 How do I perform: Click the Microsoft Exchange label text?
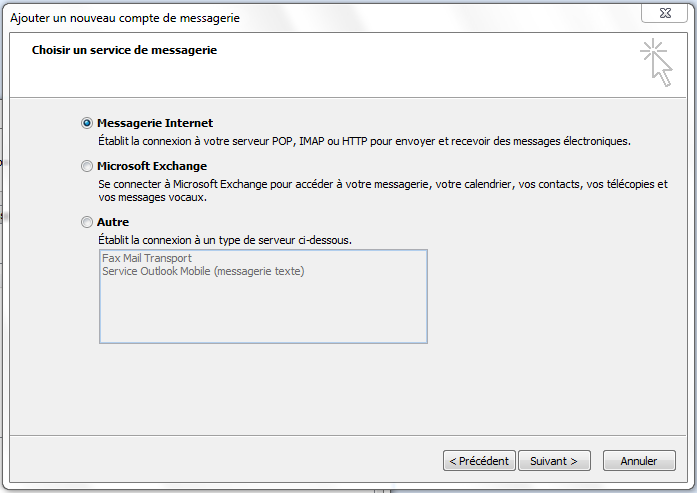coord(152,166)
